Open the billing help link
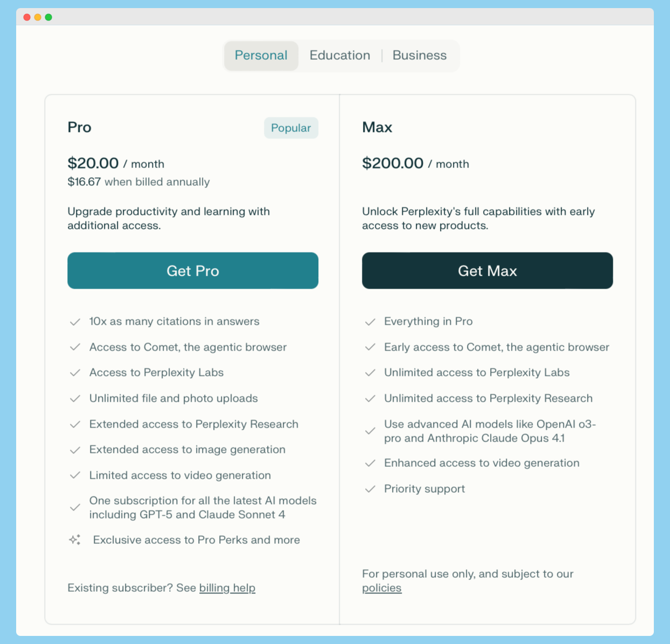This screenshot has width=670, height=644. 227,588
